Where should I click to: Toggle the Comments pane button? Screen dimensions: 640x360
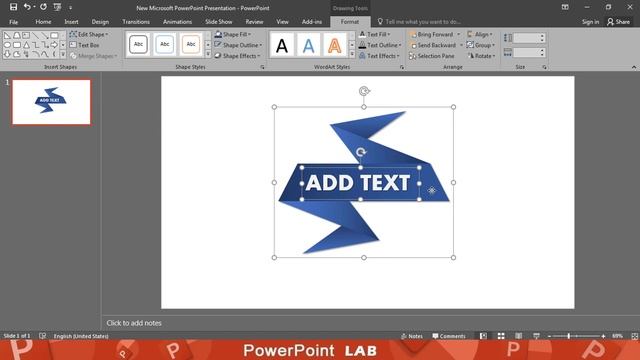(449, 336)
